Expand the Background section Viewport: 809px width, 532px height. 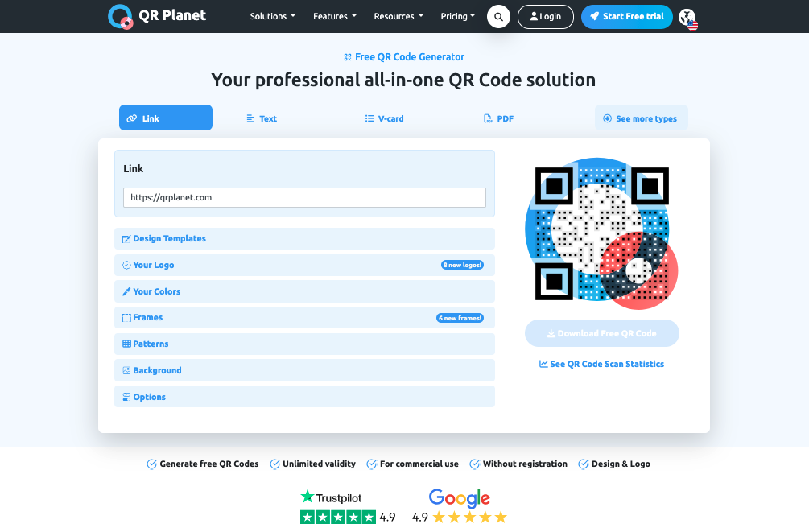click(304, 370)
